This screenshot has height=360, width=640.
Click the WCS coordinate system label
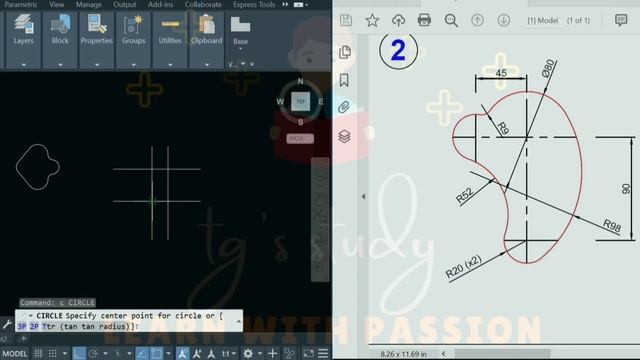[x=300, y=139]
